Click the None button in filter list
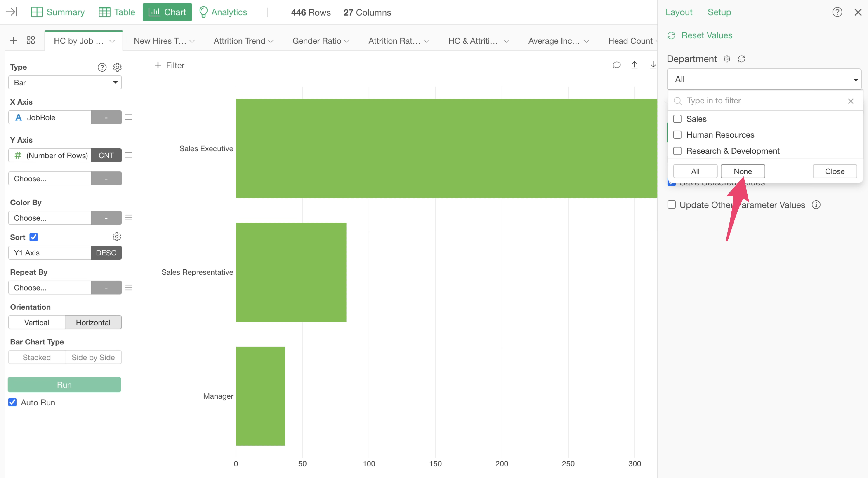The image size is (868, 478). point(743,171)
